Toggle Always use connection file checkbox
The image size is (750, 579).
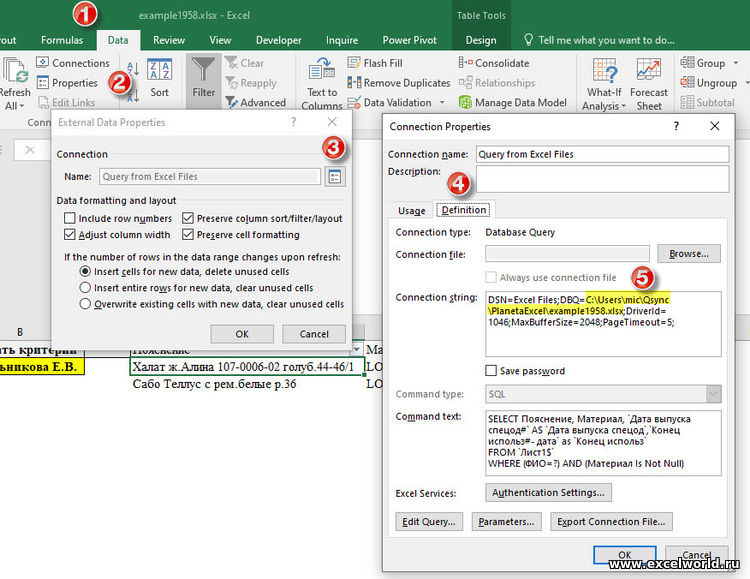[491, 278]
